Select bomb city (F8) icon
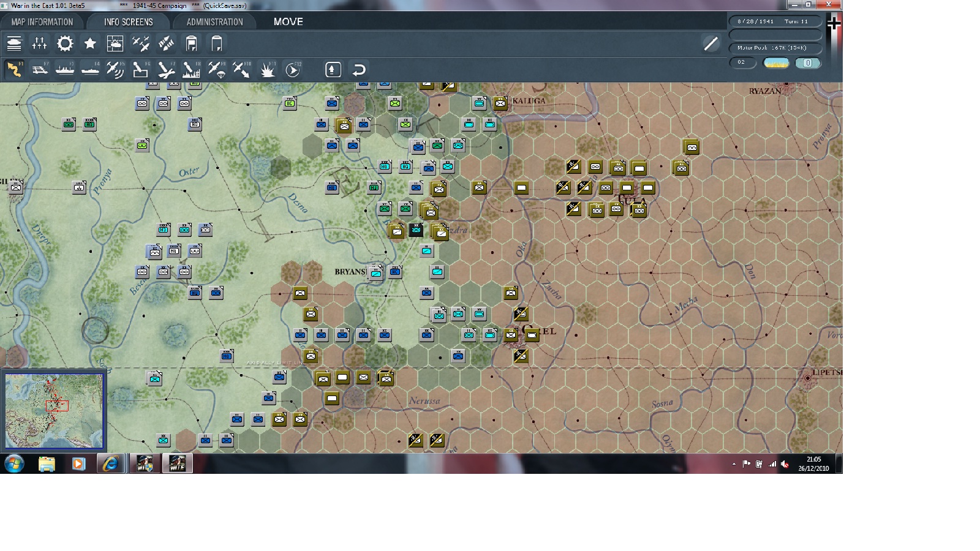980x551 pixels. [x=191, y=69]
